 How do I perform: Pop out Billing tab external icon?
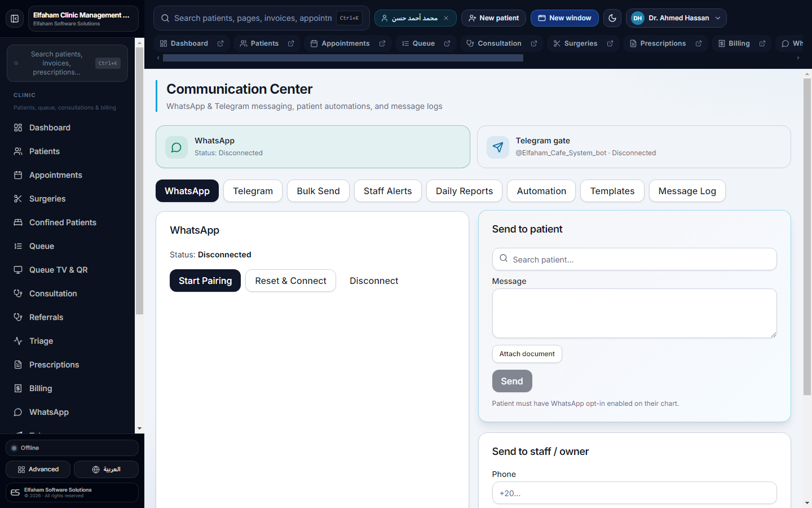tap(762, 43)
